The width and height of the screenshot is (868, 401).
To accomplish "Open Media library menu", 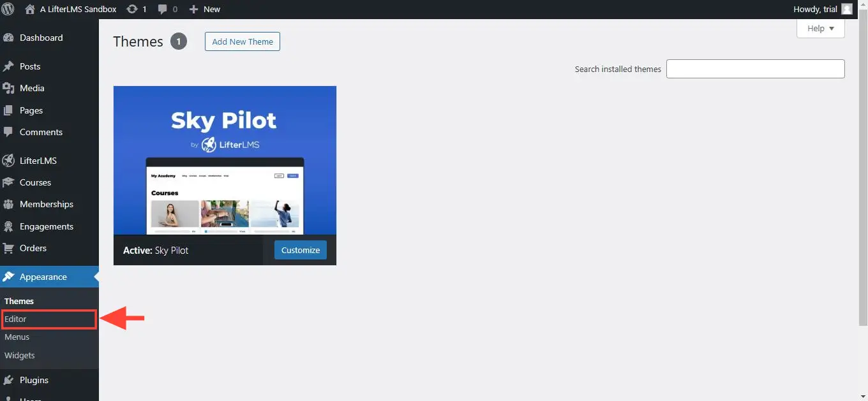I will [49, 88].
